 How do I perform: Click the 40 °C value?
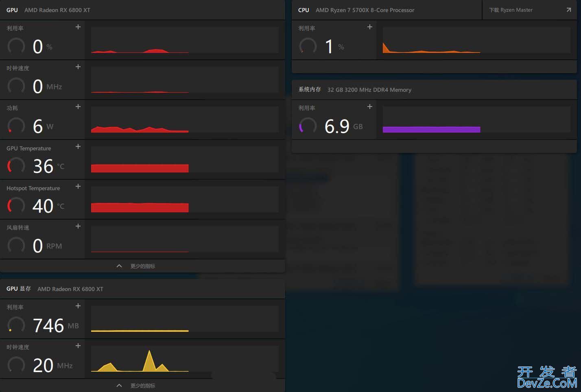coord(49,206)
